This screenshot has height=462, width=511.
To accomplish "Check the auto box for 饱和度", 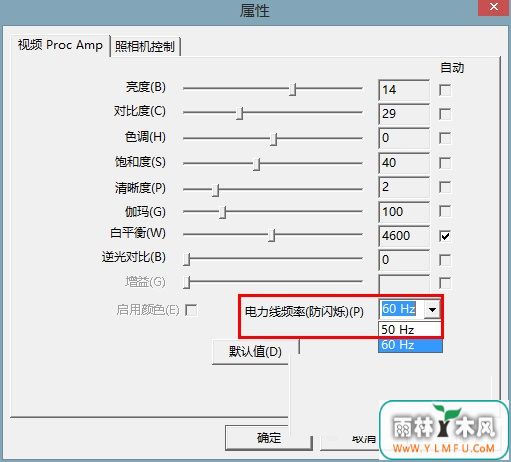I will (445, 163).
